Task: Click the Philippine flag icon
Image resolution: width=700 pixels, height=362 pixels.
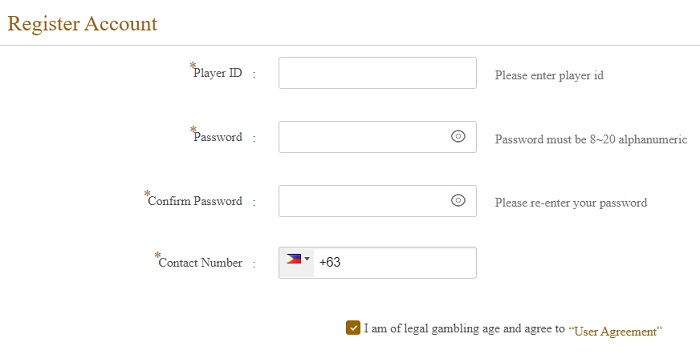Action: click(293, 259)
